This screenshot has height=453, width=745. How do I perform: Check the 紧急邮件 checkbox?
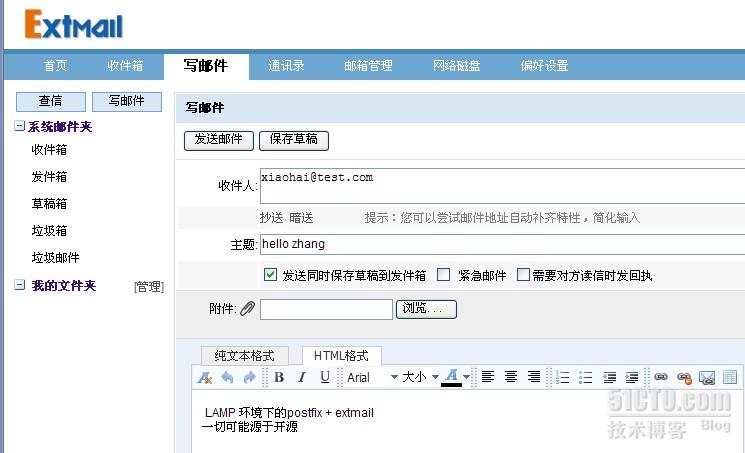click(x=443, y=275)
